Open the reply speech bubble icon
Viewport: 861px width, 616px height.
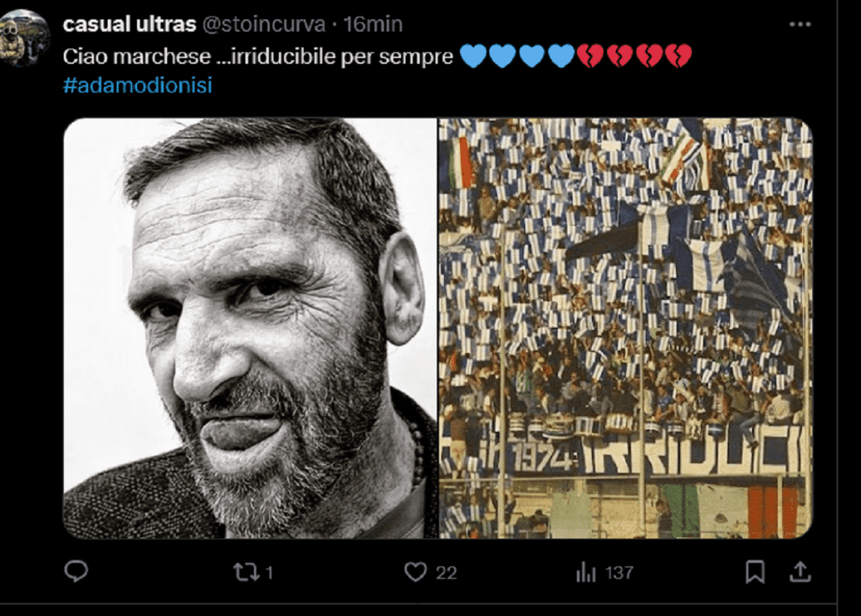[x=76, y=571]
